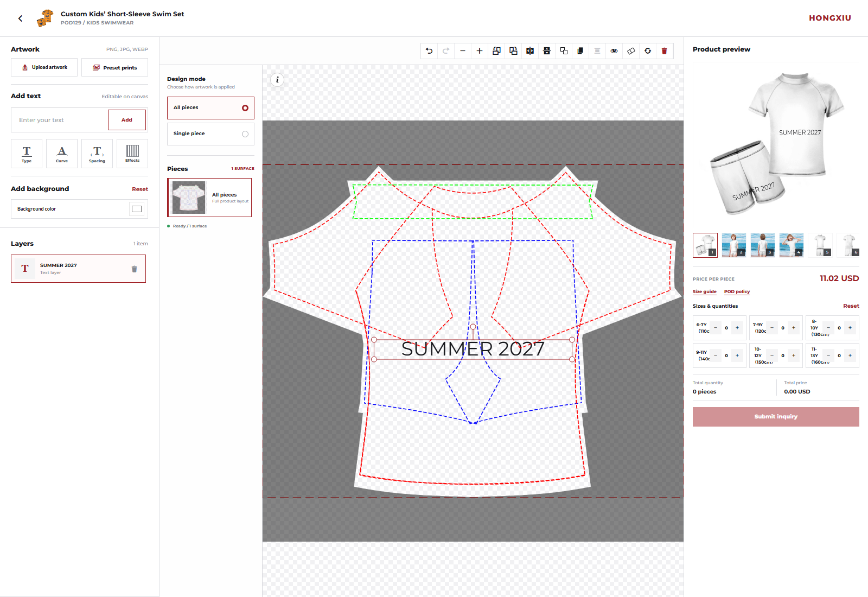
Task: Click the layer order overlapping squares icon
Action: click(x=564, y=51)
